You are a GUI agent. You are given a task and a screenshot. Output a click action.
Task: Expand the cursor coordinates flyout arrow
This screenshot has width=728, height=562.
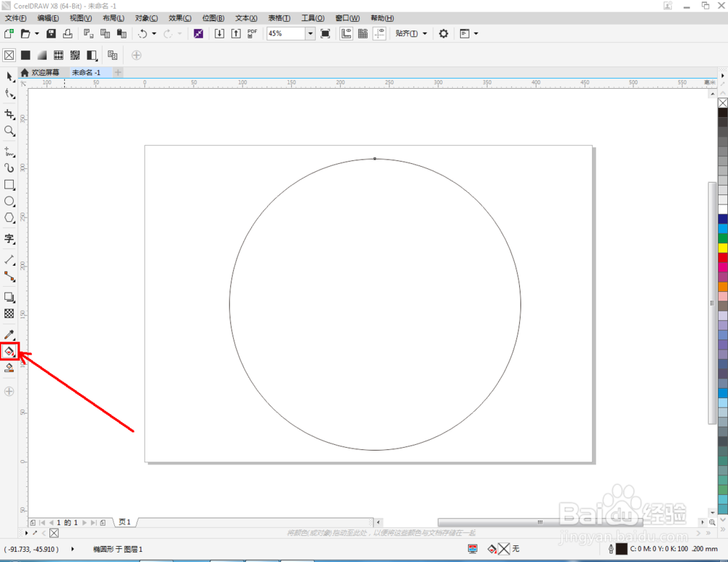[72, 549]
